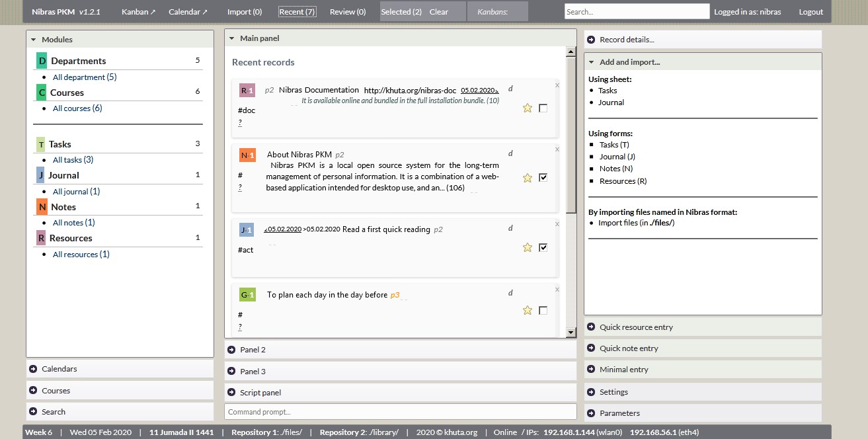Select the Nibras Documentation record checkbox
Image resolution: width=868 pixels, height=439 pixels.
point(543,108)
